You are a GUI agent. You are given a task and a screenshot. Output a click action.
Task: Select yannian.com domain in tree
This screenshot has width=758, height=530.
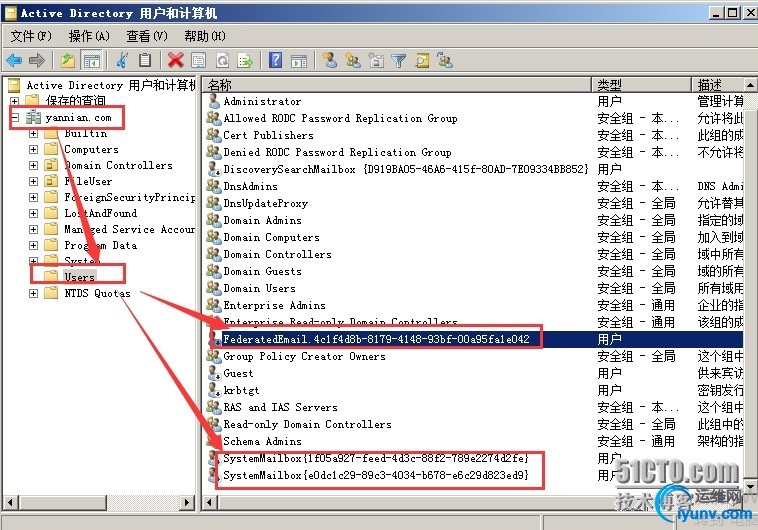tap(78, 117)
